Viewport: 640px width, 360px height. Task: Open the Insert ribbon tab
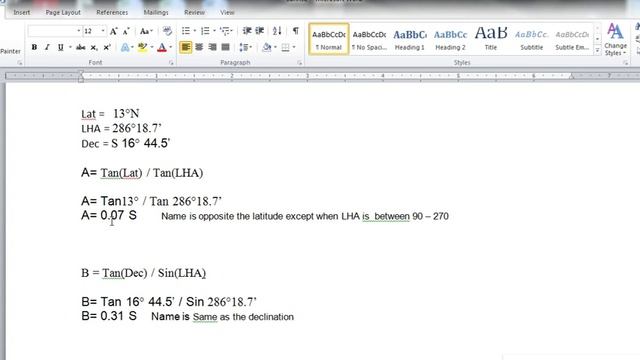coord(22,13)
